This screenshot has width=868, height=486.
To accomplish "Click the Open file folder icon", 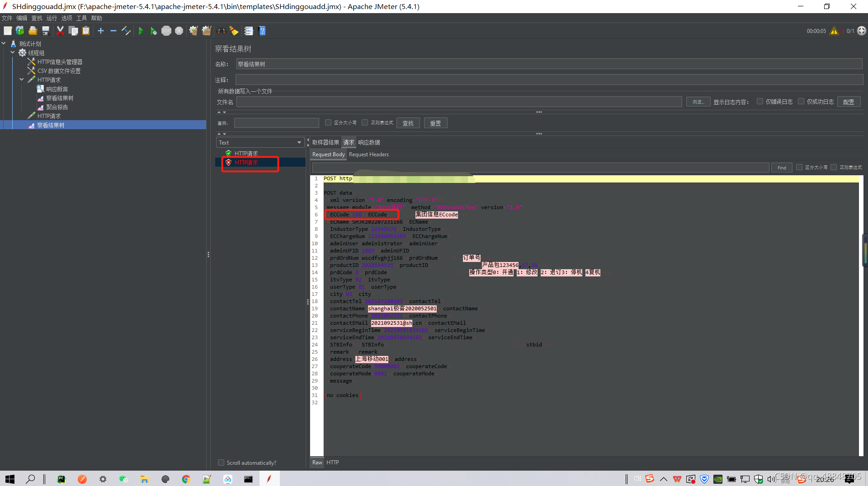I will (33, 31).
